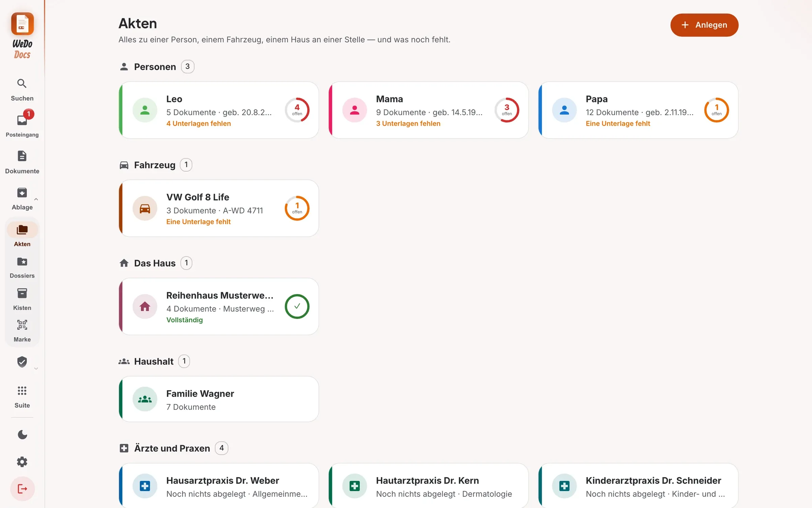
Task: Click Leo's 4 offen progress ring
Action: click(x=297, y=110)
